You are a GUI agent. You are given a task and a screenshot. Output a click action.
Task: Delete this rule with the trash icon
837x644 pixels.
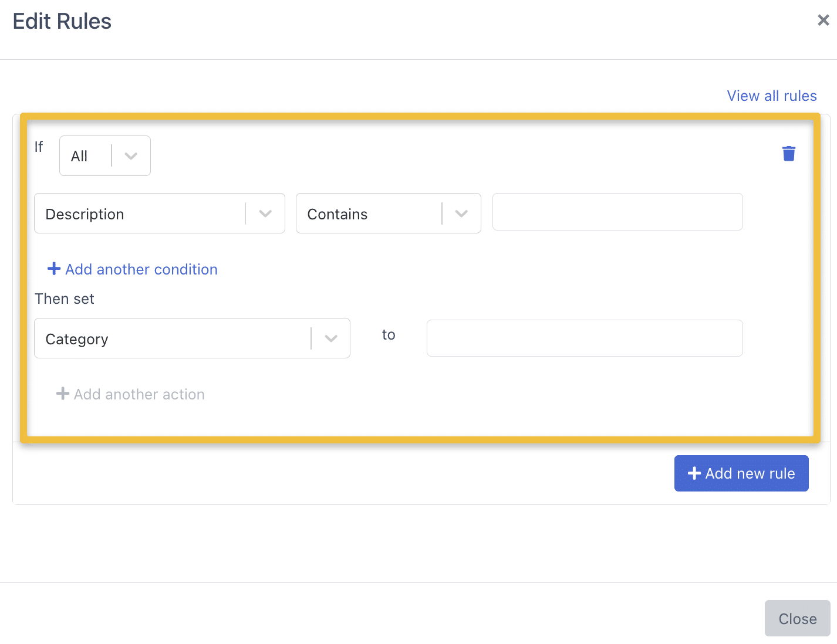tap(788, 154)
